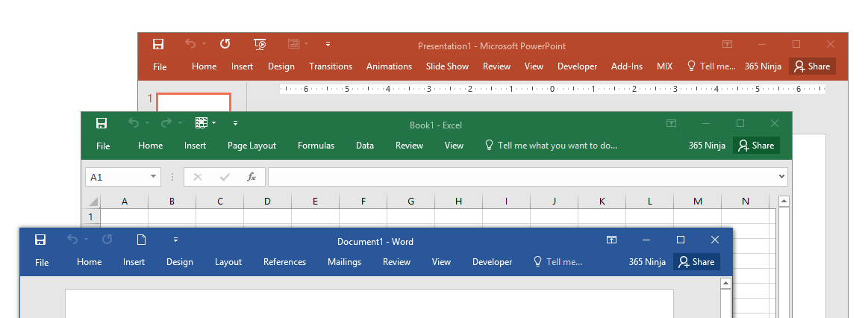Click the Share button in PowerPoint
Viewport: 868px width, 318px height.
(x=812, y=66)
